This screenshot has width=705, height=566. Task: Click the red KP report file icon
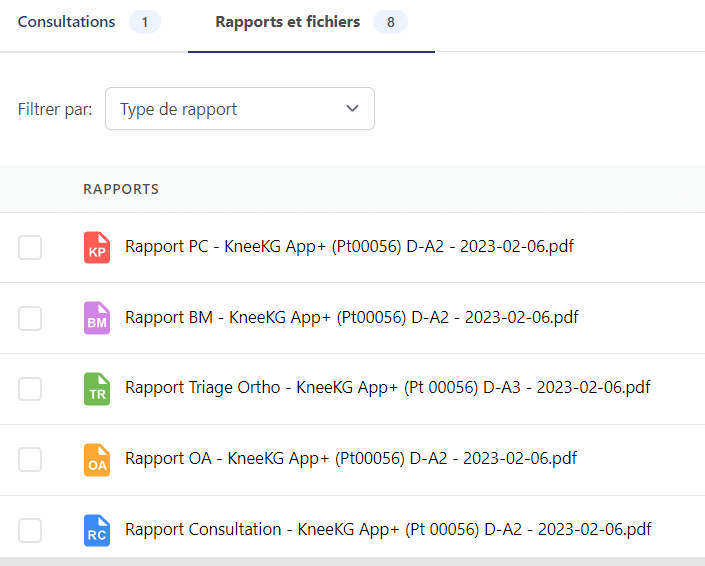(97, 248)
